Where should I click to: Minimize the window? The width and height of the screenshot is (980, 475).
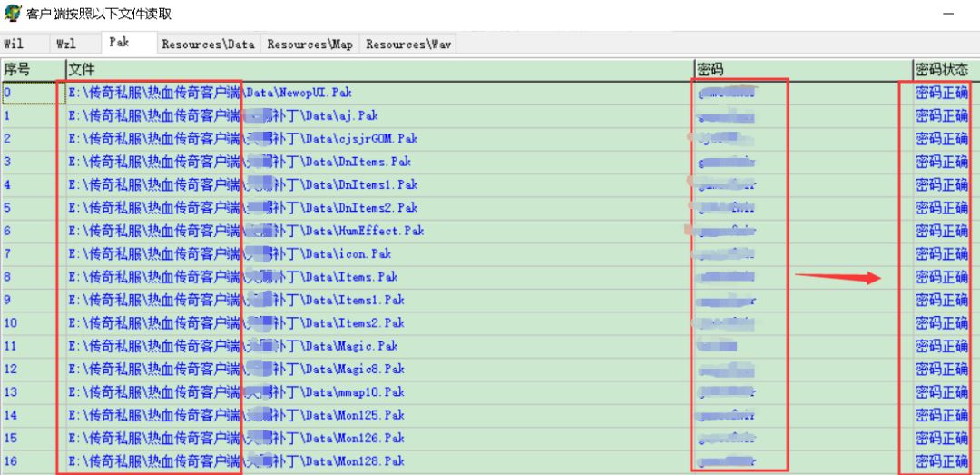[x=948, y=13]
